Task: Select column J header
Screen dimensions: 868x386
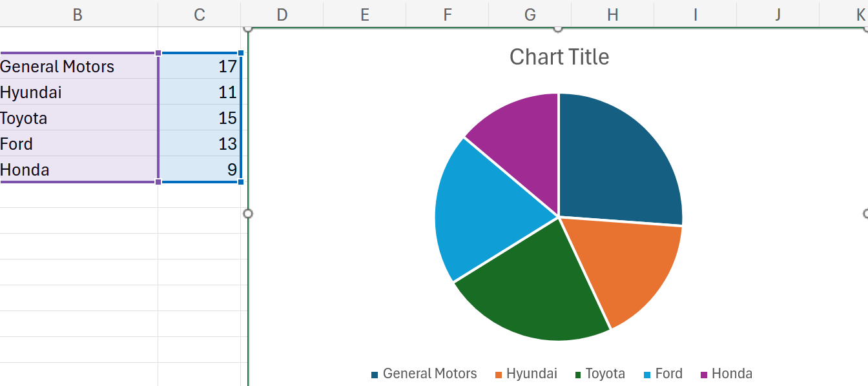Action: [x=778, y=14]
